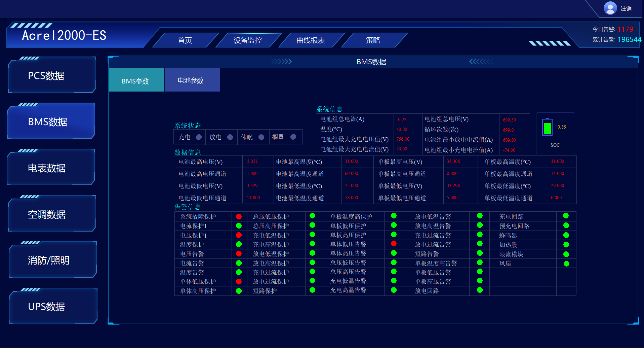
Task: Click the green 风扇 status indicator
Action: pos(566,264)
